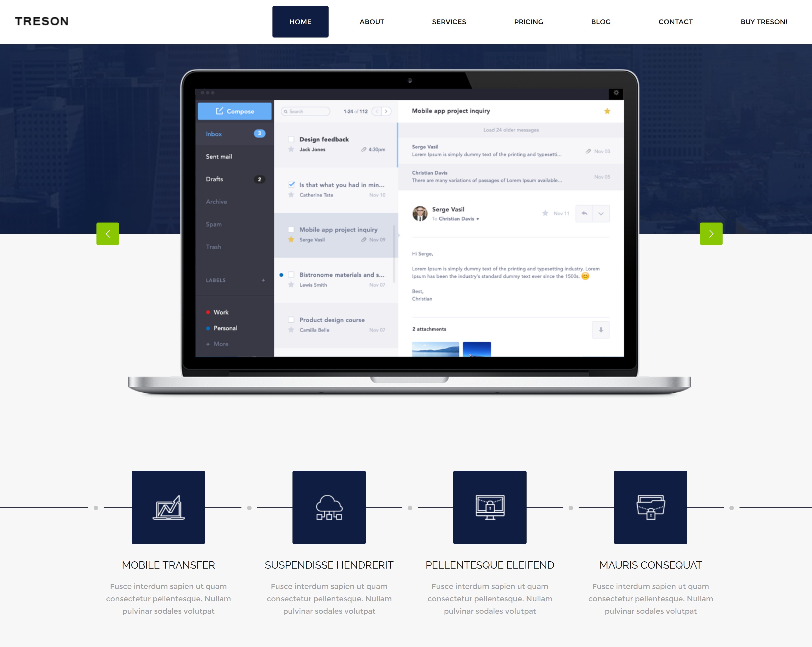Click the Suspendisse Hendrerit cloud icon
The height and width of the screenshot is (647, 812).
pyautogui.click(x=329, y=508)
